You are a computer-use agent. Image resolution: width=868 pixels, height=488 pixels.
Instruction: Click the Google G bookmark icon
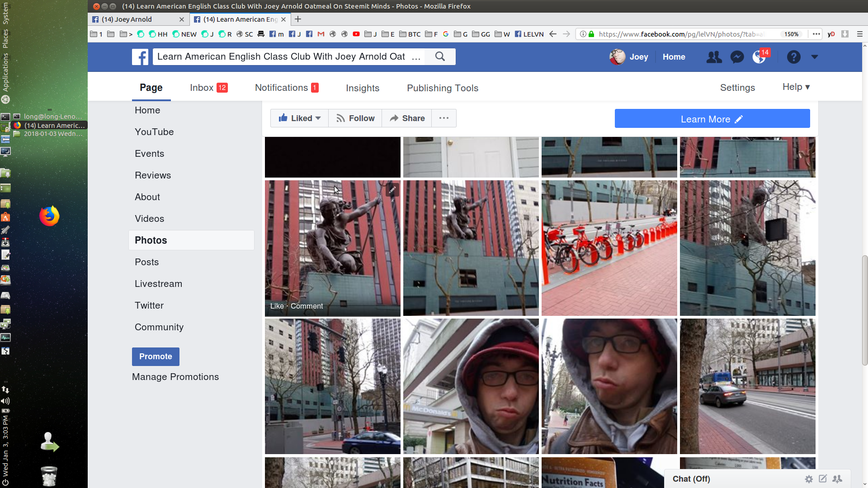pyautogui.click(x=446, y=34)
